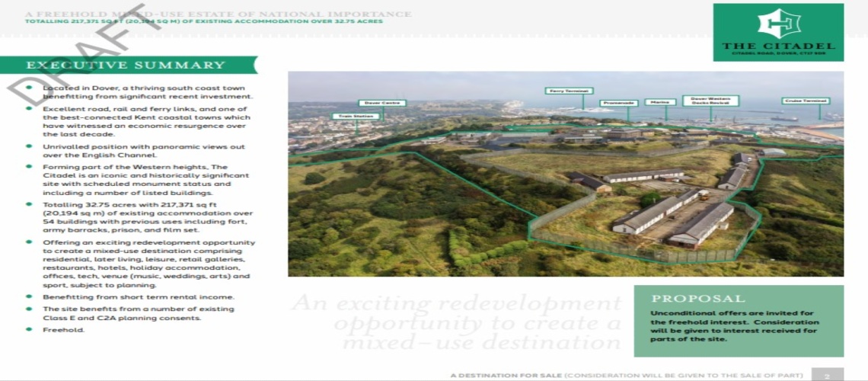868x381 pixels.
Task: Click the Executive Summary heading banner
Action: 126,66
